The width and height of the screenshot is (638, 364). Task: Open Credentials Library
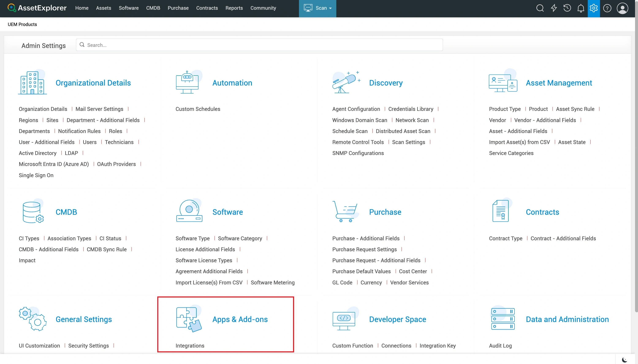[x=411, y=109]
